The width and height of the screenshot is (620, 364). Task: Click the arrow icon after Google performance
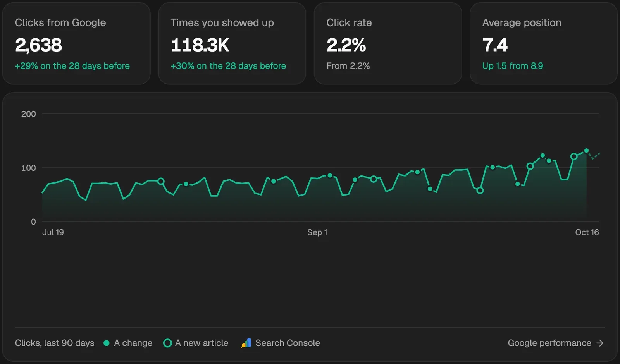(600, 343)
